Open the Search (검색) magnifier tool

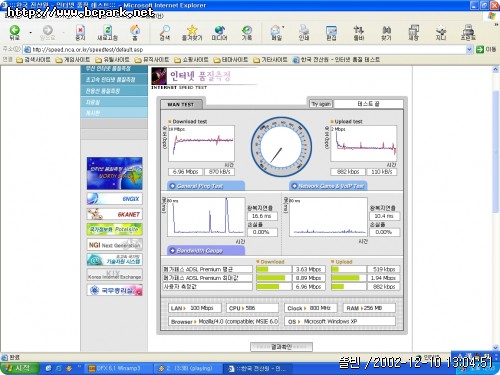click(165, 32)
